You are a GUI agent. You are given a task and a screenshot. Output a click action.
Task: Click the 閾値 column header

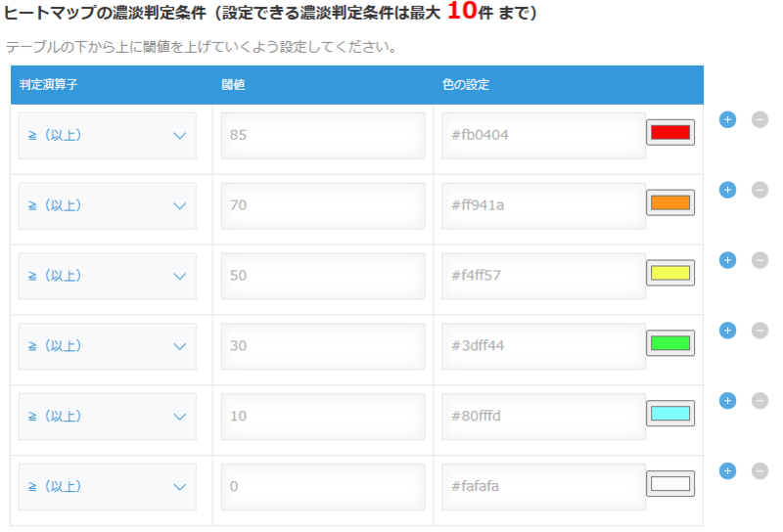233,85
